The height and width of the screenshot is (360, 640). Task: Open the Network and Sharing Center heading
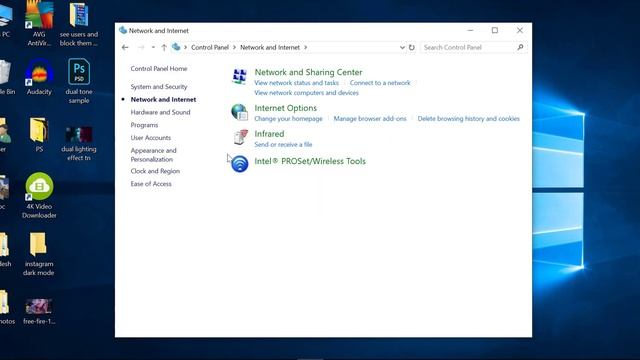point(308,72)
